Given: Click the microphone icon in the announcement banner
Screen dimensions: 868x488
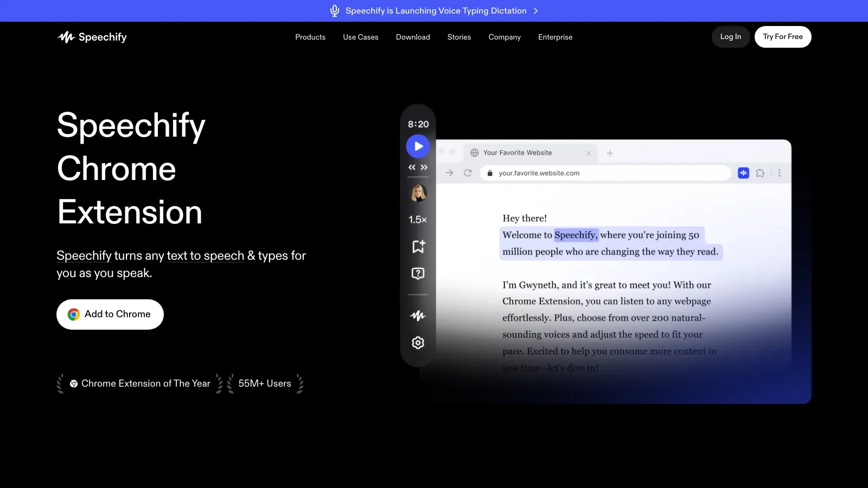Looking at the screenshot, I should click(x=335, y=11).
